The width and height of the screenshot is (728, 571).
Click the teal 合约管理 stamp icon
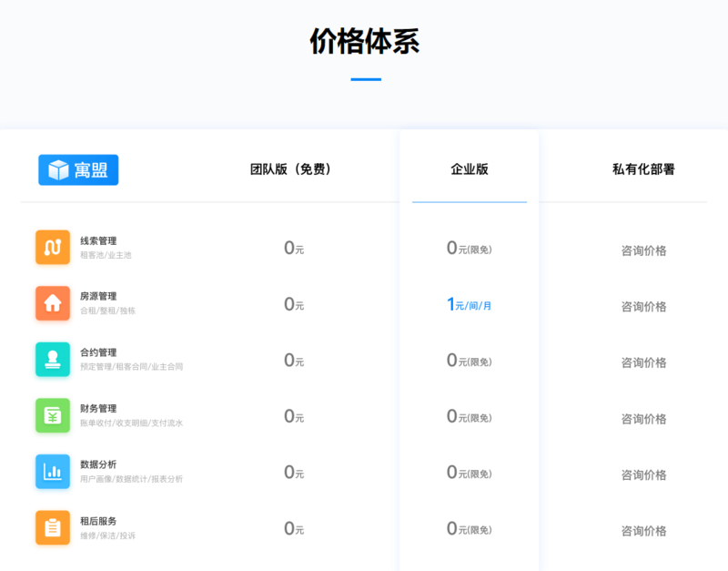[x=53, y=360]
